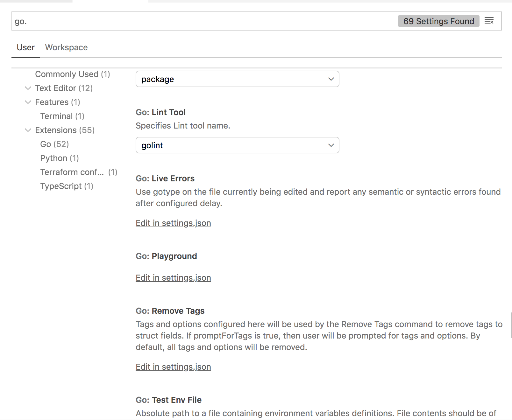Click the settings list scrollbar thumb

(x=511, y=325)
